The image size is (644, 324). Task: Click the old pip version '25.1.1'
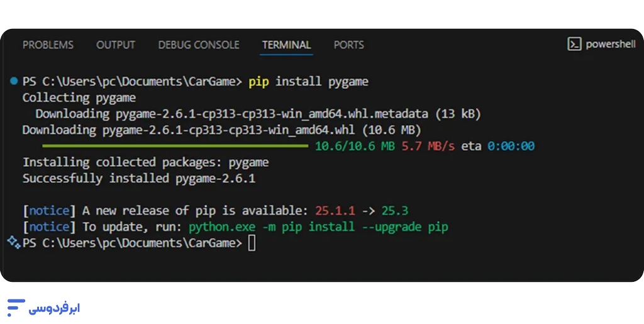click(335, 211)
